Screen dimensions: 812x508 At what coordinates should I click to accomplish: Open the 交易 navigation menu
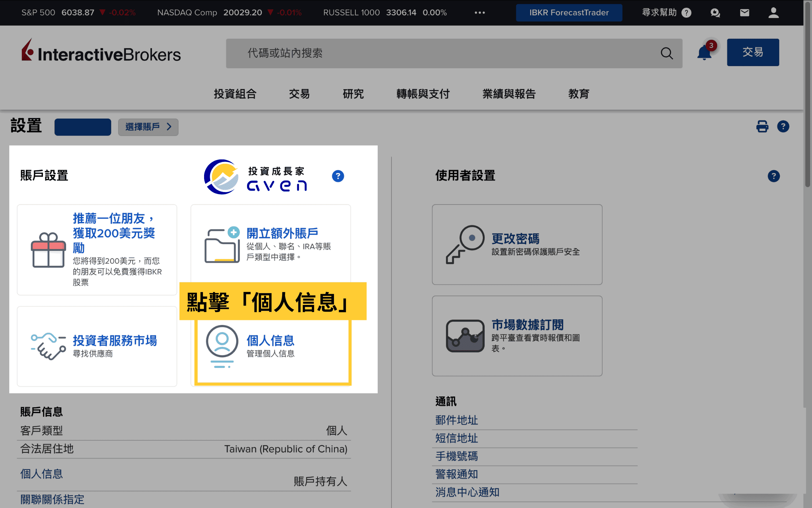(x=299, y=94)
